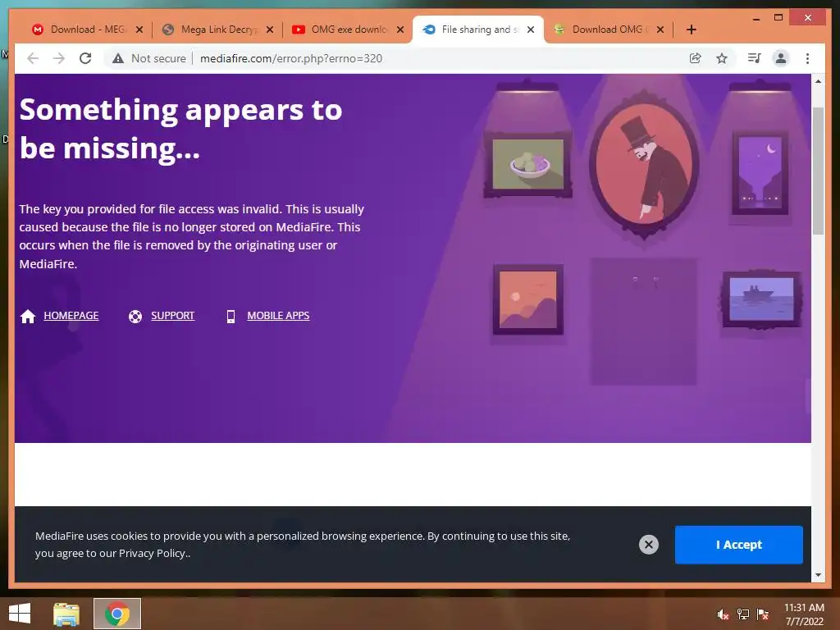Open the Windows Start menu
This screenshot has height=630, width=840.
click(20, 614)
